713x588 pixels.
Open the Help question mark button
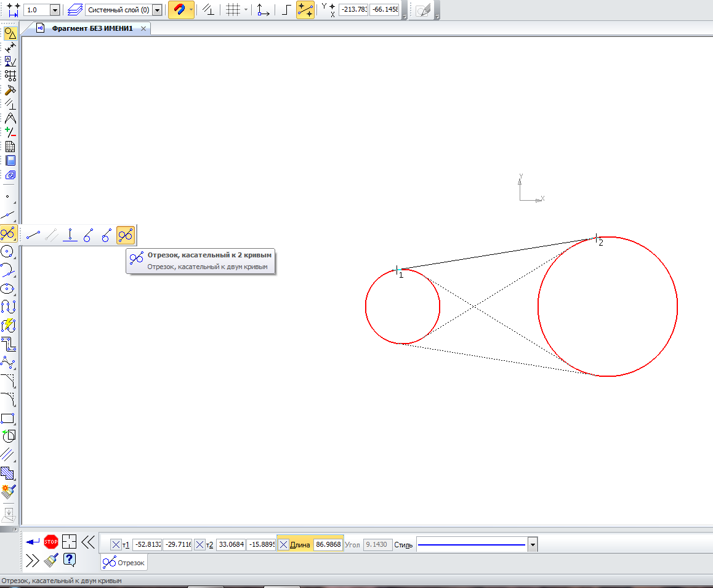tap(70, 560)
